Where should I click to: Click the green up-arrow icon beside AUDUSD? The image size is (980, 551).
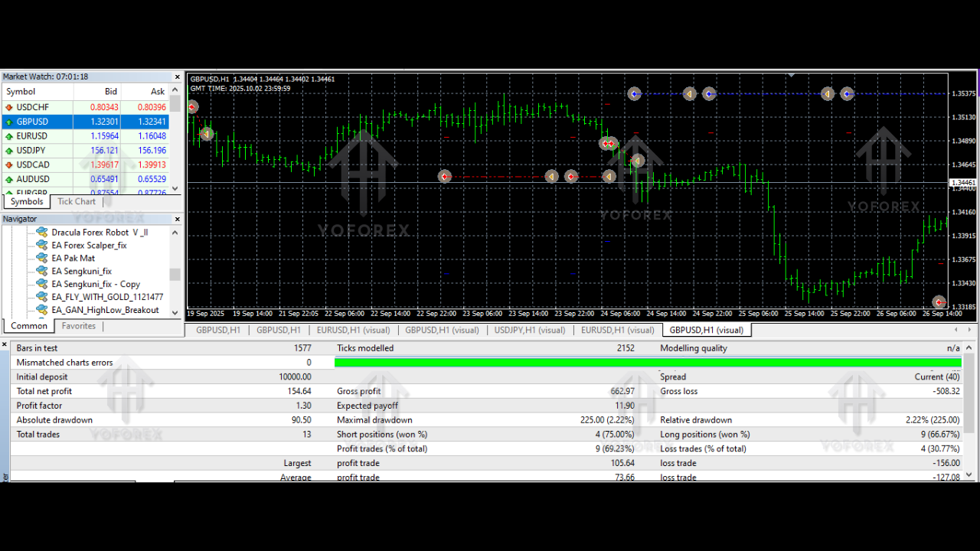pyautogui.click(x=8, y=178)
